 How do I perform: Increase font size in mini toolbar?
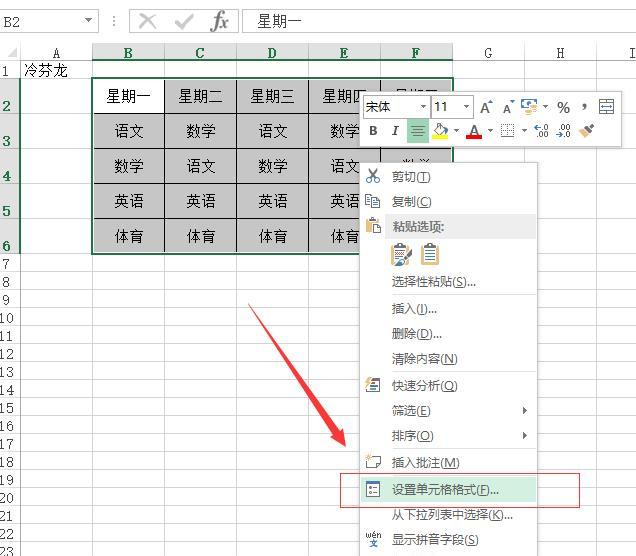(x=486, y=107)
